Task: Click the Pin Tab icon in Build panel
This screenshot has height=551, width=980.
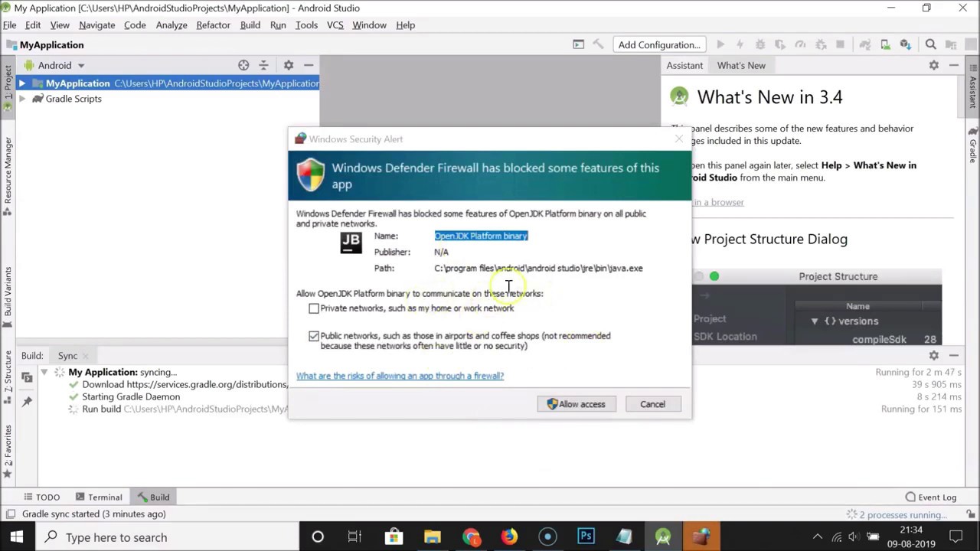Action: [27, 401]
